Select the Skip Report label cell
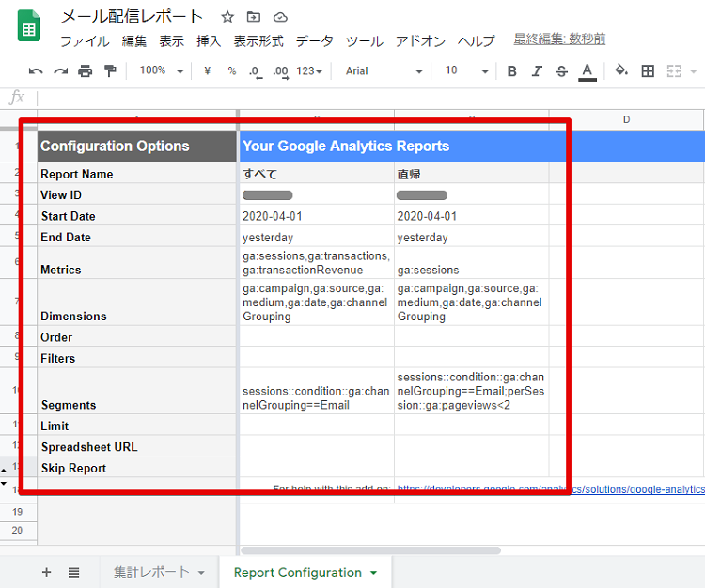This screenshot has height=588, width=705. click(136, 467)
